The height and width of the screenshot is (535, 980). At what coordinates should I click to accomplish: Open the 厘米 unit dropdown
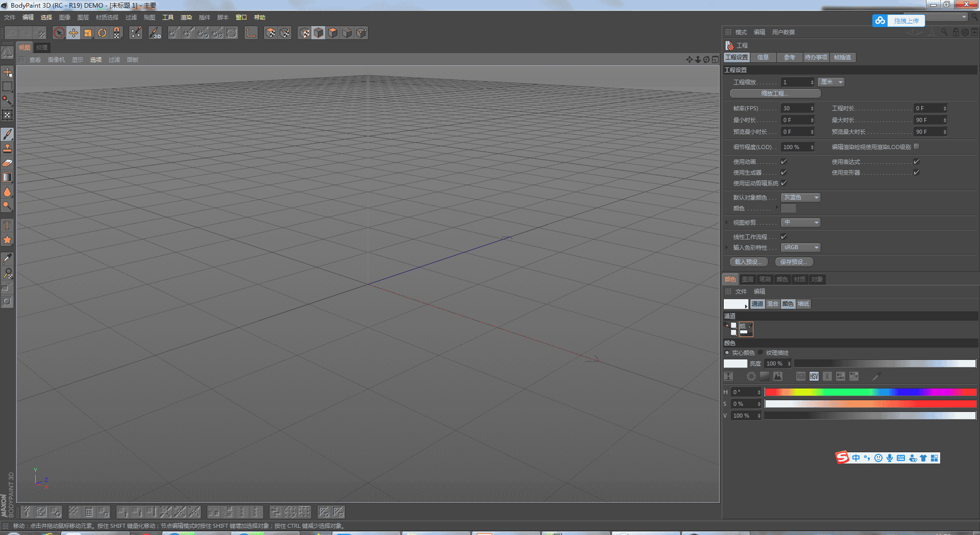point(831,82)
